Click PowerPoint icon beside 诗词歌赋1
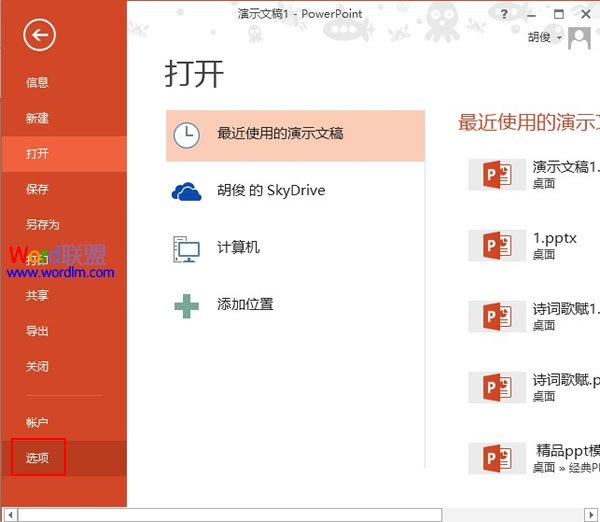 coord(497,316)
